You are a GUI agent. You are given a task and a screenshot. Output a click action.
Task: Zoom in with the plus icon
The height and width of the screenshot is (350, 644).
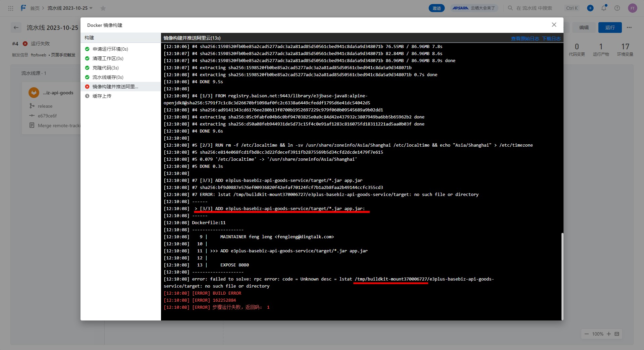coord(609,334)
